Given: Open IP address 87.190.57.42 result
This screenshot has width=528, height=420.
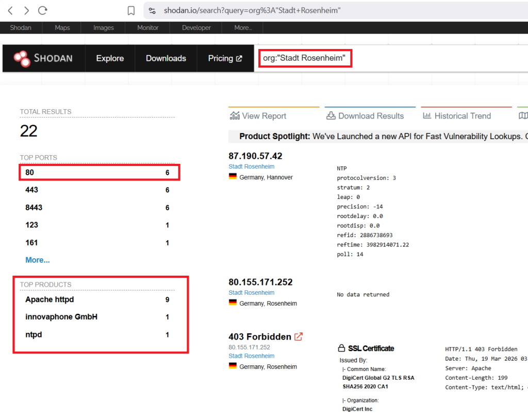Looking at the screenshot, I should [x=255, y=156].
